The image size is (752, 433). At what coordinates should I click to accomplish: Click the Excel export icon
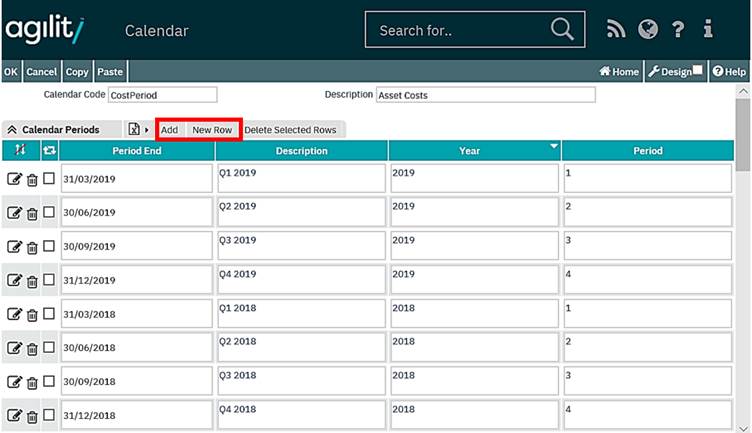[x=134, y=130]
